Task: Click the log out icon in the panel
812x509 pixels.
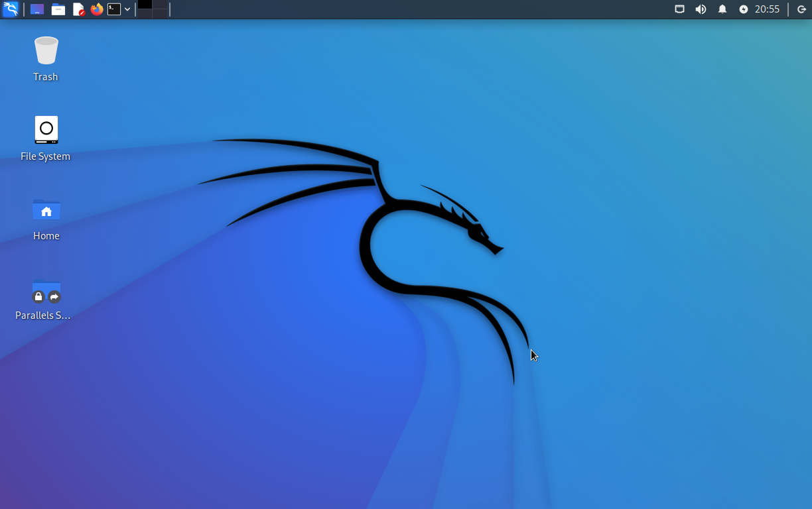Action: point(801,9)
